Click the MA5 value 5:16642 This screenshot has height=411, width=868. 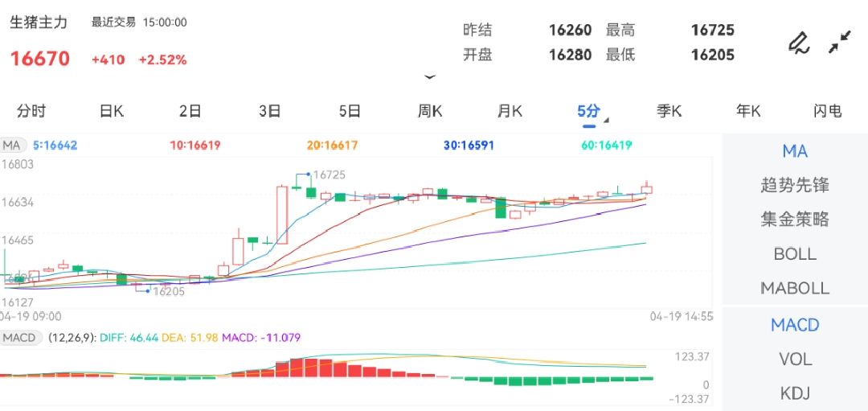pos(55,146)
